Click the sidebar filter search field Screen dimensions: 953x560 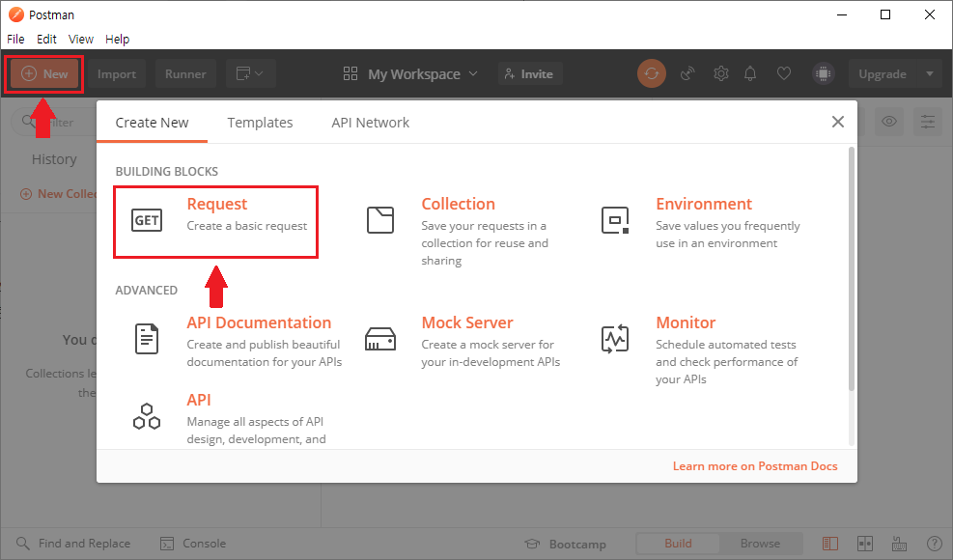pyautogui.click(x=53, y=123)
